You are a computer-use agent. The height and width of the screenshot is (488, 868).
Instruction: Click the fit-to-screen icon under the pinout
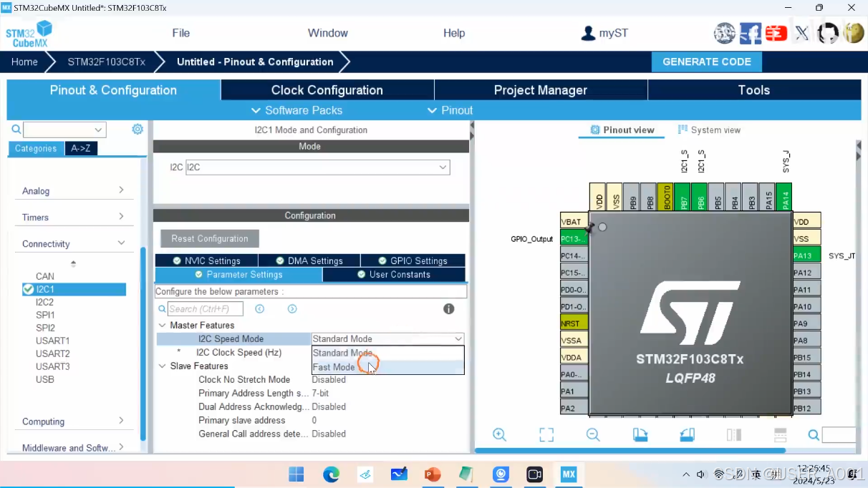(546, 434)
